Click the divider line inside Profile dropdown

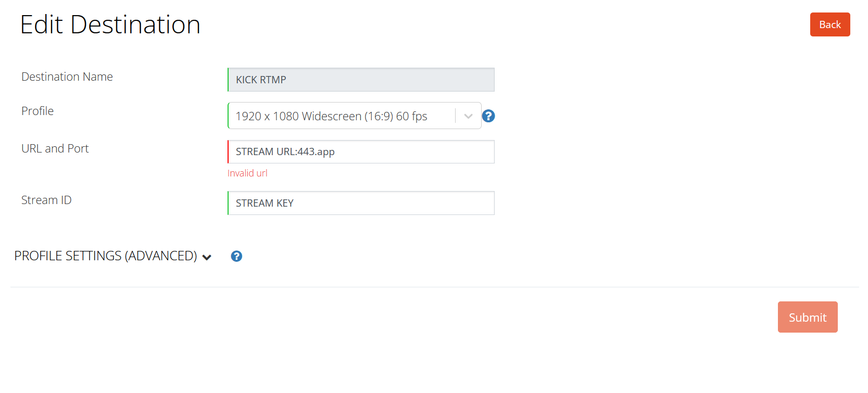455,116
